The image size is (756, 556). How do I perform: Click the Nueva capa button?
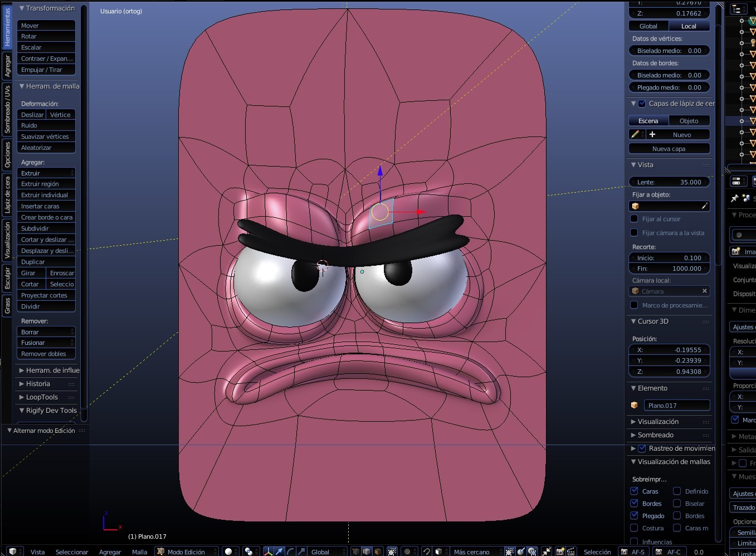669,149
